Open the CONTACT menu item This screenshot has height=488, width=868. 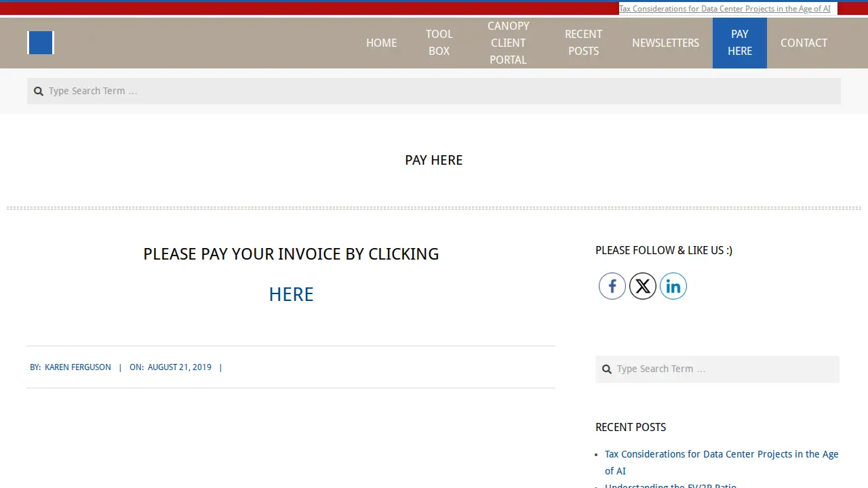pyautogui.click(x=804, y=43)
